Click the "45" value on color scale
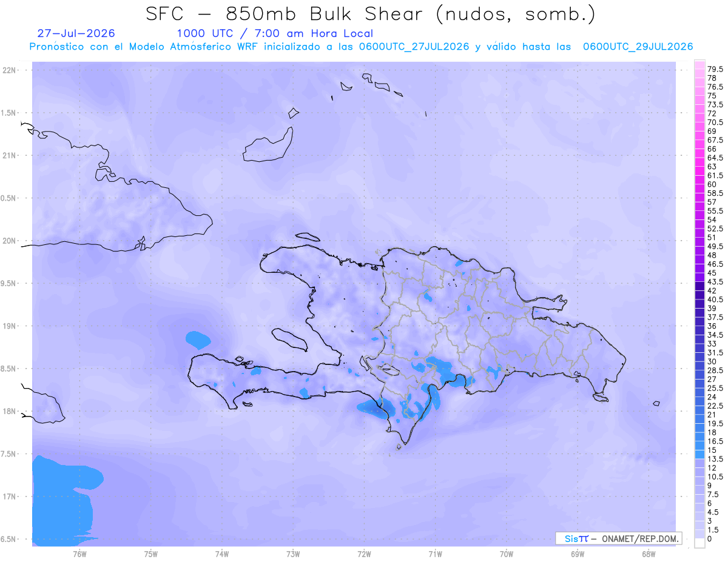Screen dimensions: 728x562 (712, 273)
